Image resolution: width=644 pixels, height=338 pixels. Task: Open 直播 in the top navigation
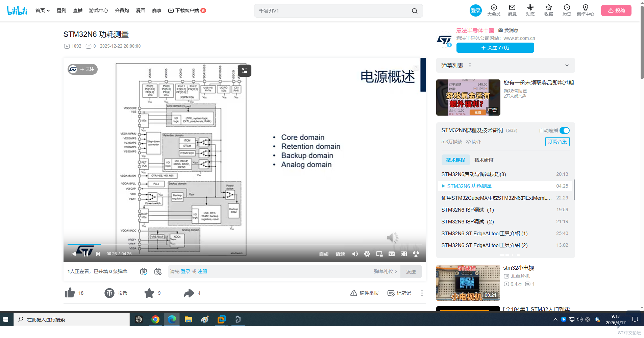click(x=78, y=11)
